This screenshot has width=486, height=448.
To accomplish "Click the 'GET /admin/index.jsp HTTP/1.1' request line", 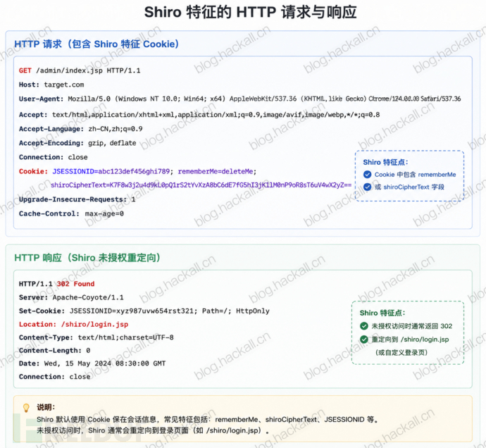I will tap(80, 70).
